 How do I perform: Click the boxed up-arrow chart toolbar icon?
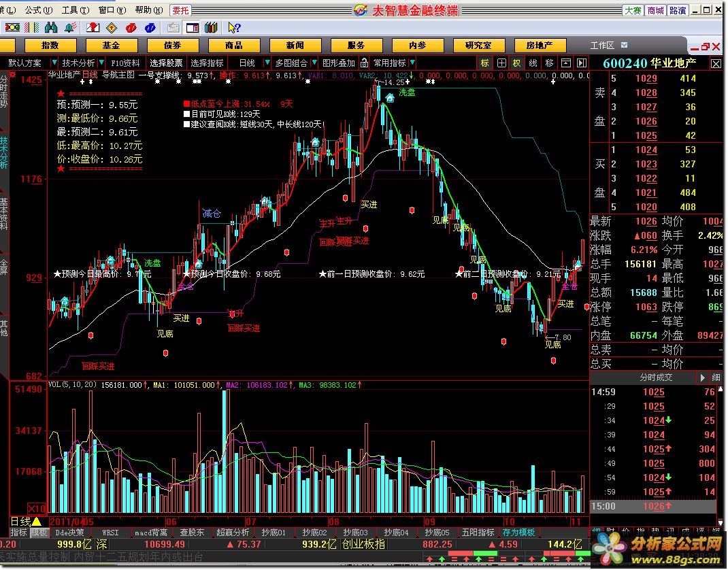[x=566, y=63]
